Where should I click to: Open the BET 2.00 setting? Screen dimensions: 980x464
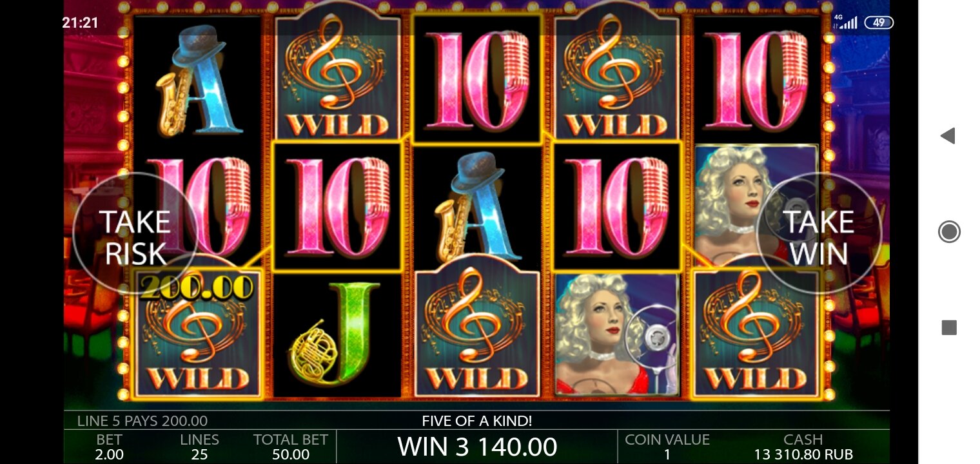pos(110,447)
